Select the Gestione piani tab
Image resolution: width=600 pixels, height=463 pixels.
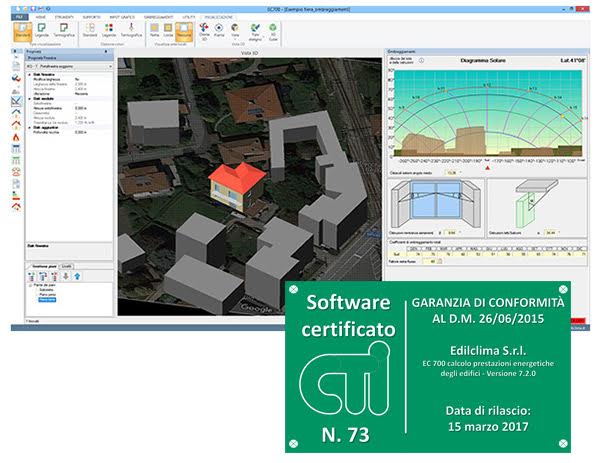44,266
